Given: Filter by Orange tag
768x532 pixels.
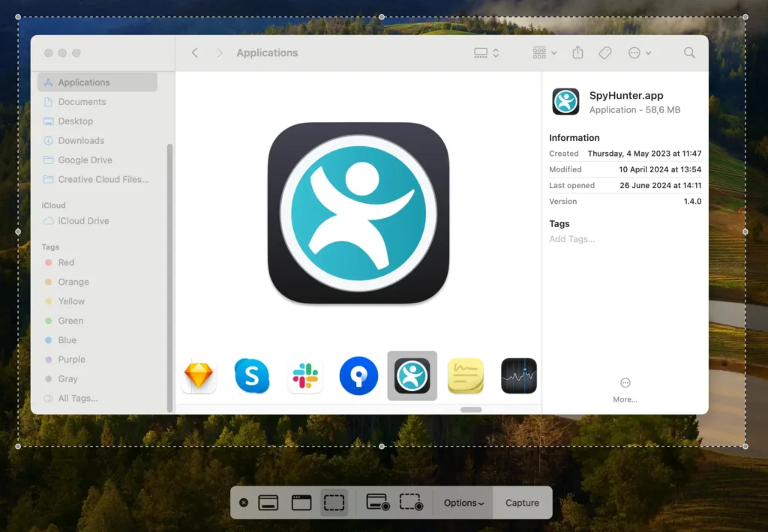Looking at the screenshot, I should point(97,282).
